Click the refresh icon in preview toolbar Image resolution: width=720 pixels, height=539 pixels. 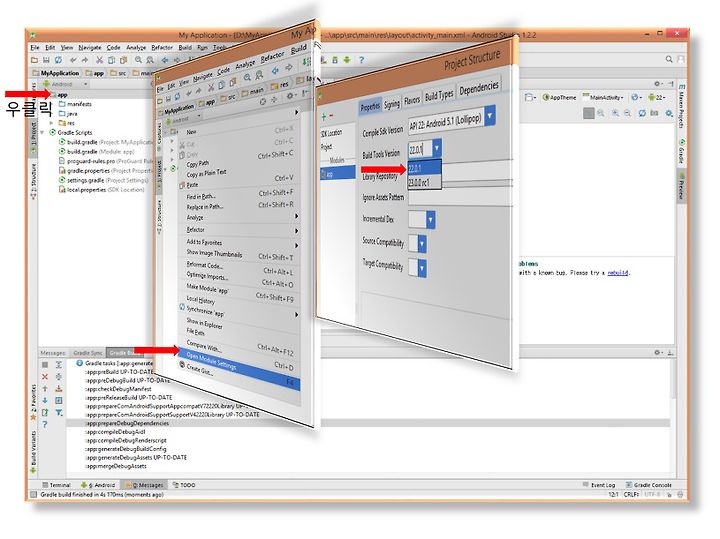(x=642, y=113)
